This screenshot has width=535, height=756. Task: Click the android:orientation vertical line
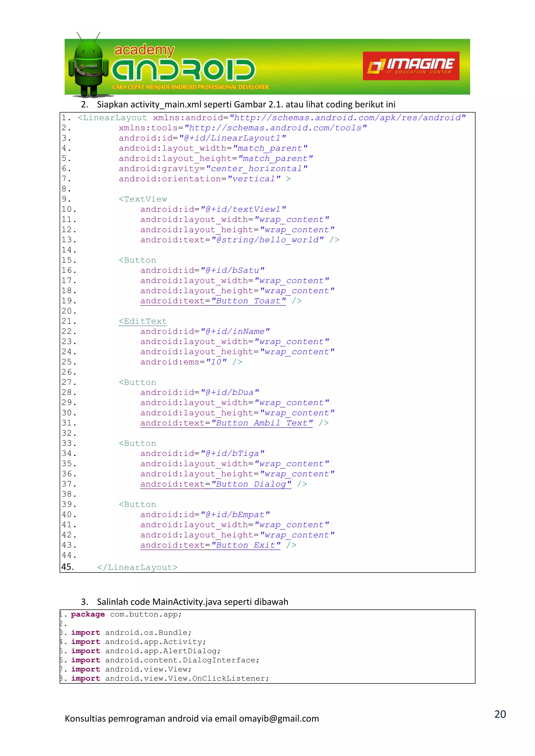[x=205, y=179]
